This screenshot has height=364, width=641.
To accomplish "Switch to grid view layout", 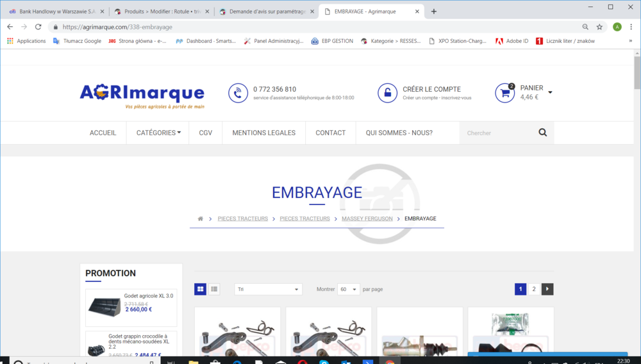I will [200, 289].
